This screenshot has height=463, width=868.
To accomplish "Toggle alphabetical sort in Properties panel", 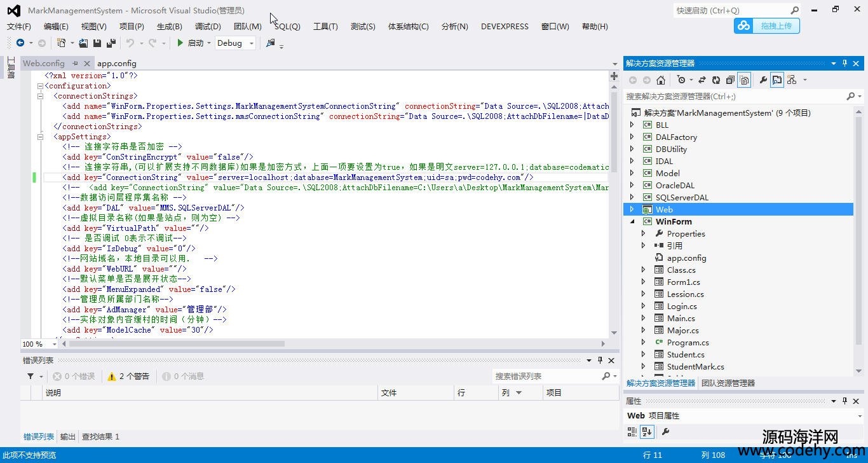I will [647, 432].
